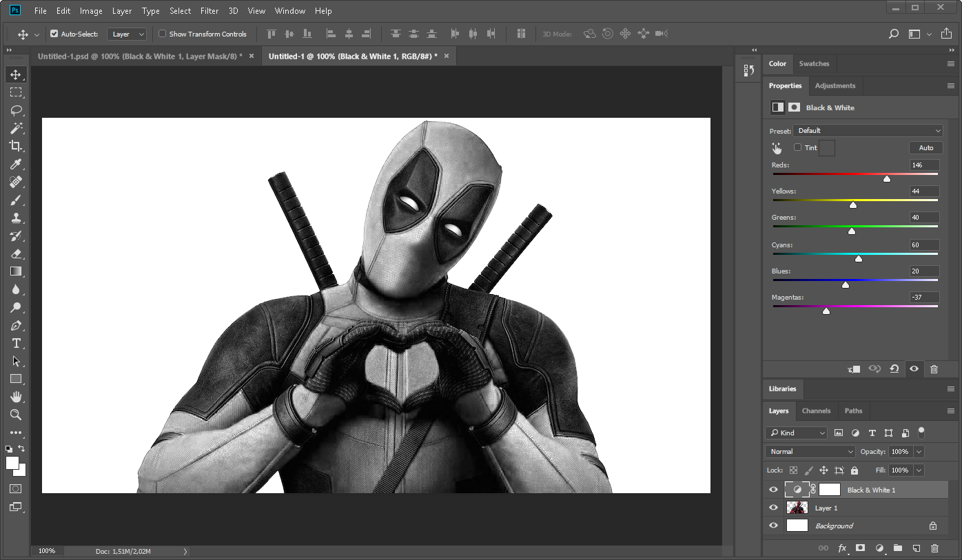Disable the Auto-Select checkbox
Screen dimensions: 962x560
(54, 34)
